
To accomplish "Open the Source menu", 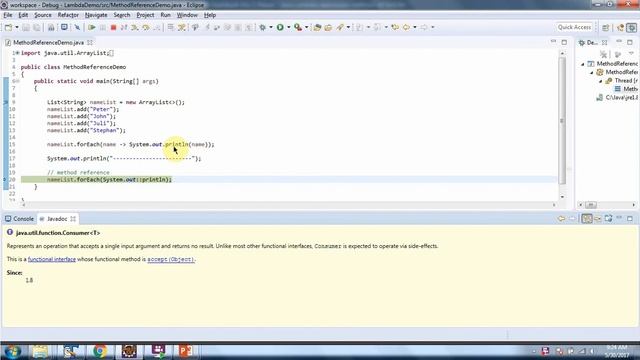I will pyautogui.click(x=43, y=15).
